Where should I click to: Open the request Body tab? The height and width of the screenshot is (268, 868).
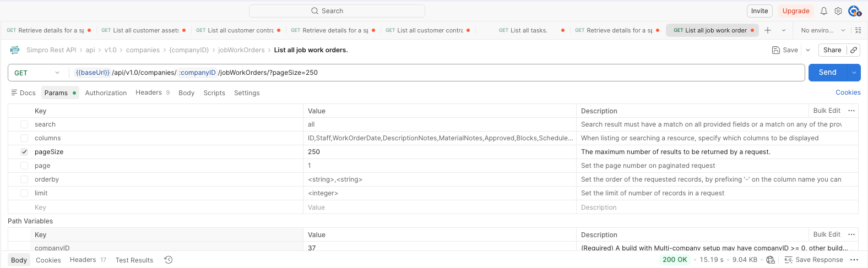(186, 93)
